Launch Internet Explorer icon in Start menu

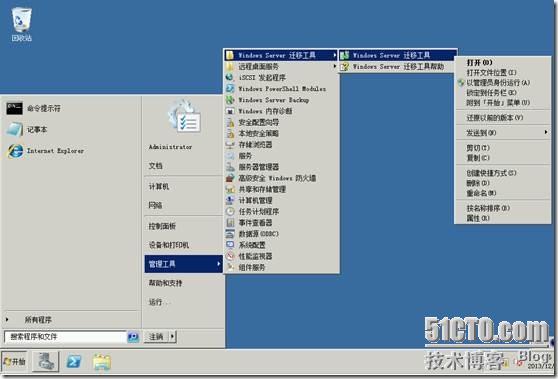tap(15, 151)
